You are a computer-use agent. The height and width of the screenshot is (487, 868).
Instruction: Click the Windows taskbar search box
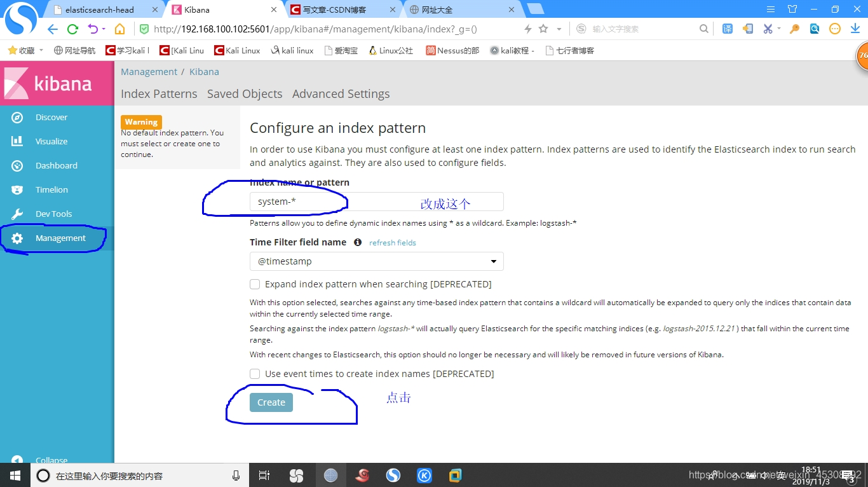(x=139, y=476)
